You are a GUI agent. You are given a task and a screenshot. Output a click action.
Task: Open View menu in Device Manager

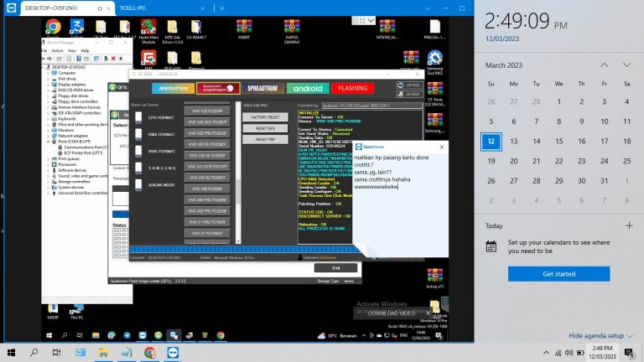[72, 50]
